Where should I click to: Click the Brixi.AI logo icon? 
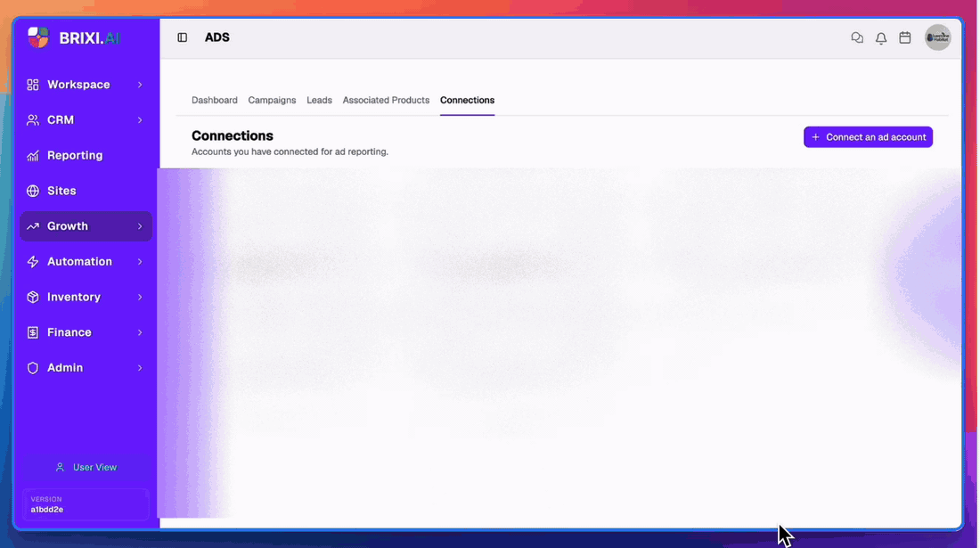click(x=38, y=37)
